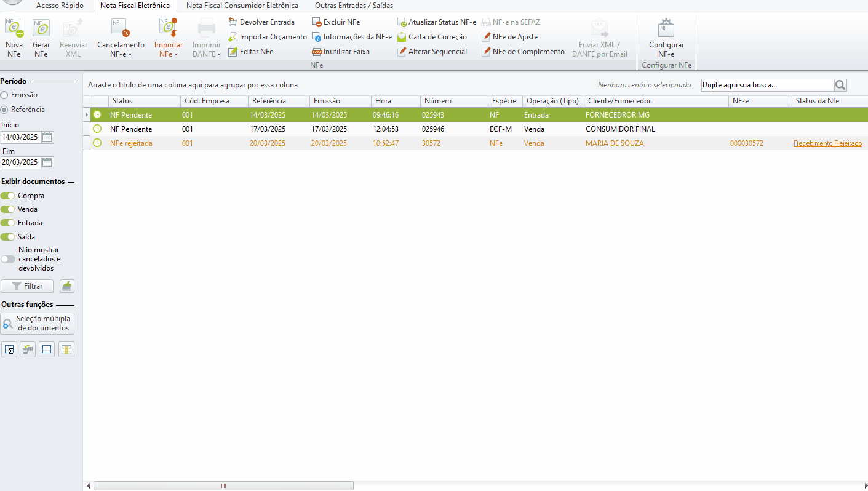Click the sigma totals grid icon
The image size is (868, 491).
pos(9,350)
